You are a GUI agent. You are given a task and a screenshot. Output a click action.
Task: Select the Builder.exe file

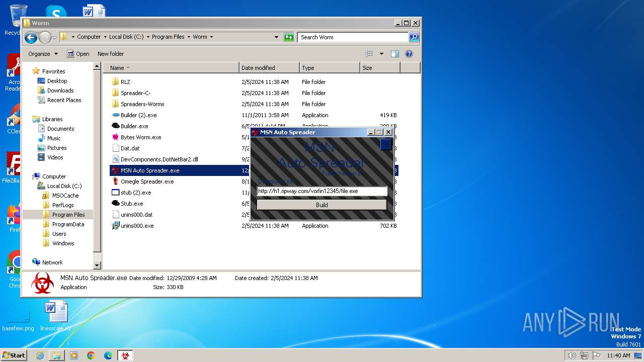[x=134, y=126]
